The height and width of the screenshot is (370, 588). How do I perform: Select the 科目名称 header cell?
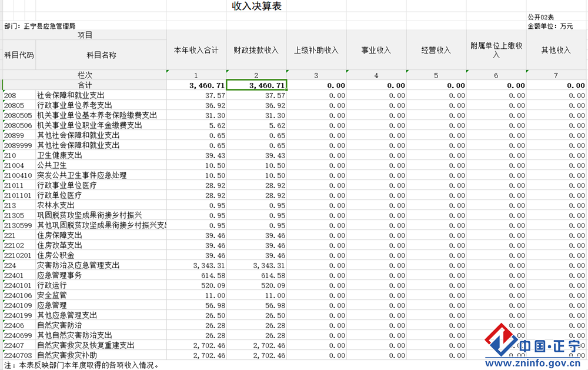coord(101,55)
